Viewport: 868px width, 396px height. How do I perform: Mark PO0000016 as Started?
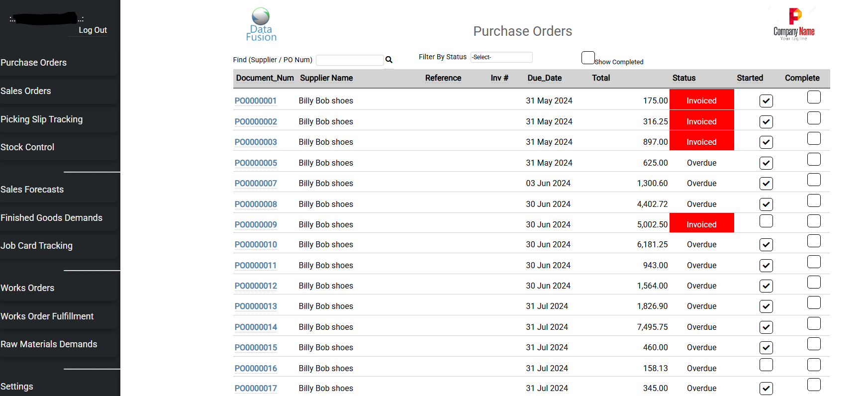click(766, 365)
